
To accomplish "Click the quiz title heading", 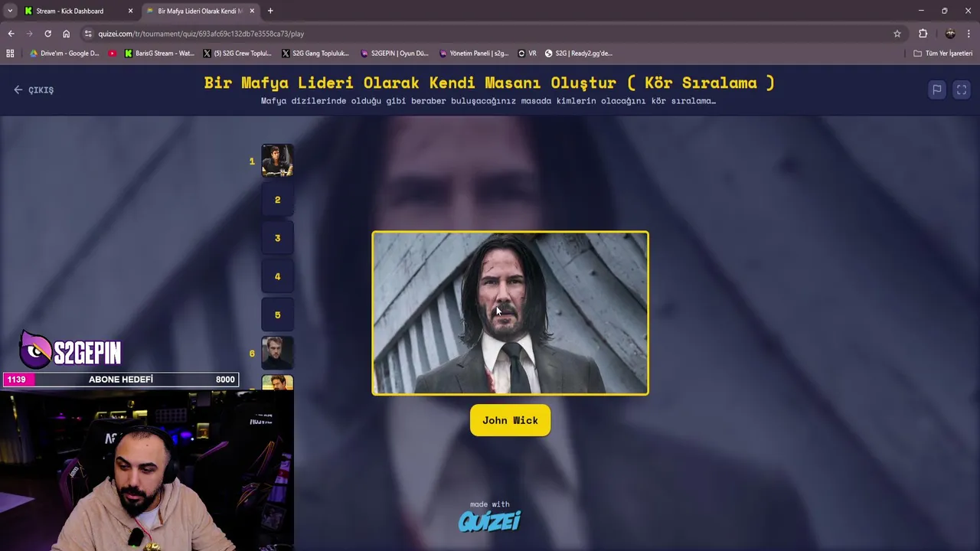I will point(489,83).
